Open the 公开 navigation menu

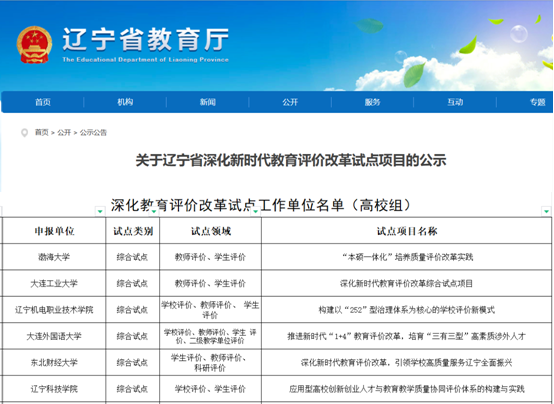[290, 102]
